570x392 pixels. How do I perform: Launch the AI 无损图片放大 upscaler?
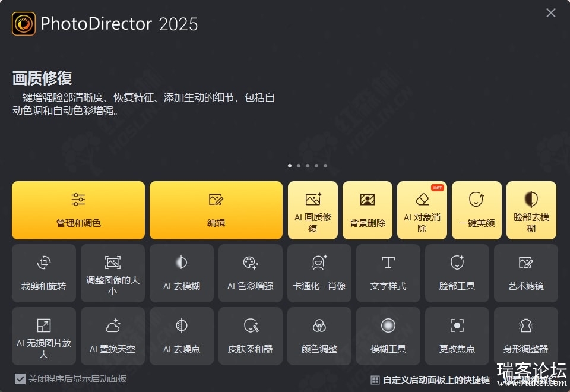click(43, 336)
